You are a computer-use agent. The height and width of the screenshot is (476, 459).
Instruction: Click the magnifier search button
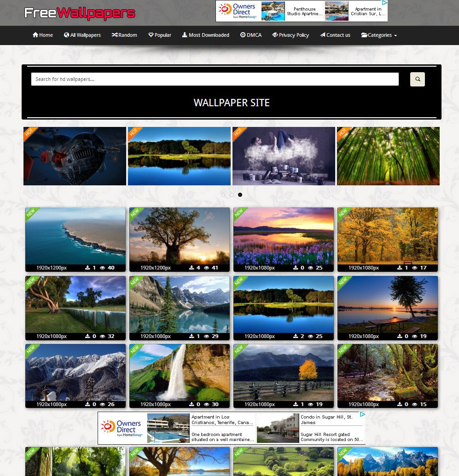pyautogui.click(x=418, y=79)
